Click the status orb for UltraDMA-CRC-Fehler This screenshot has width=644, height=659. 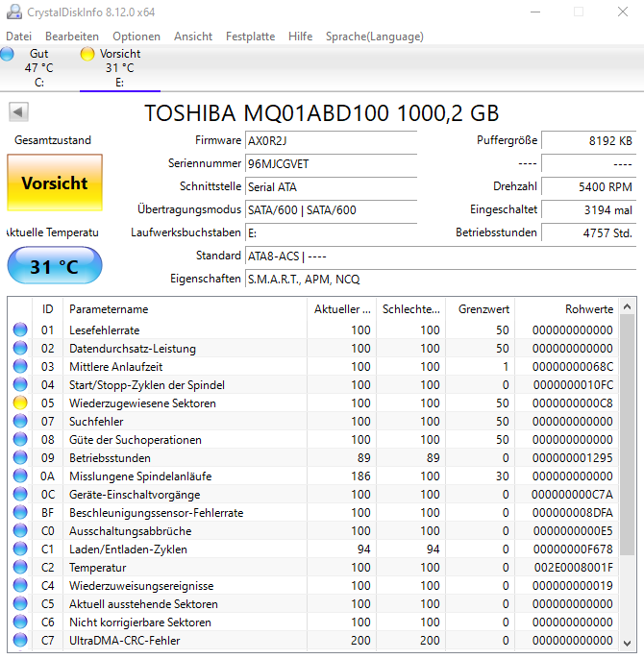coord(20,641)
